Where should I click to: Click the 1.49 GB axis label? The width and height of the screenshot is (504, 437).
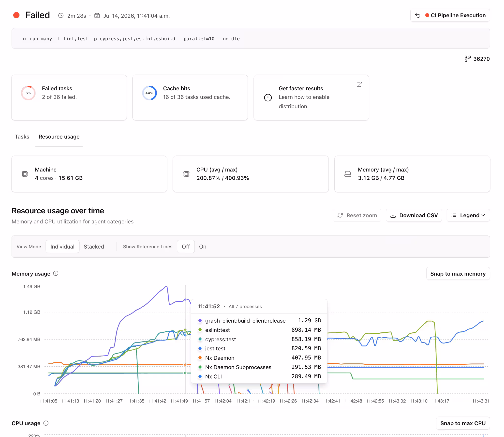[x=32, y=286]
